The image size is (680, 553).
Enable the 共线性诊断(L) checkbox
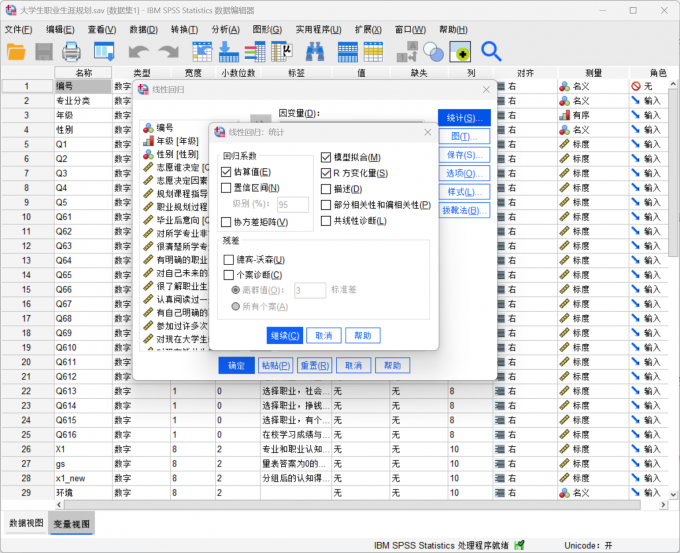coord(326,221)
